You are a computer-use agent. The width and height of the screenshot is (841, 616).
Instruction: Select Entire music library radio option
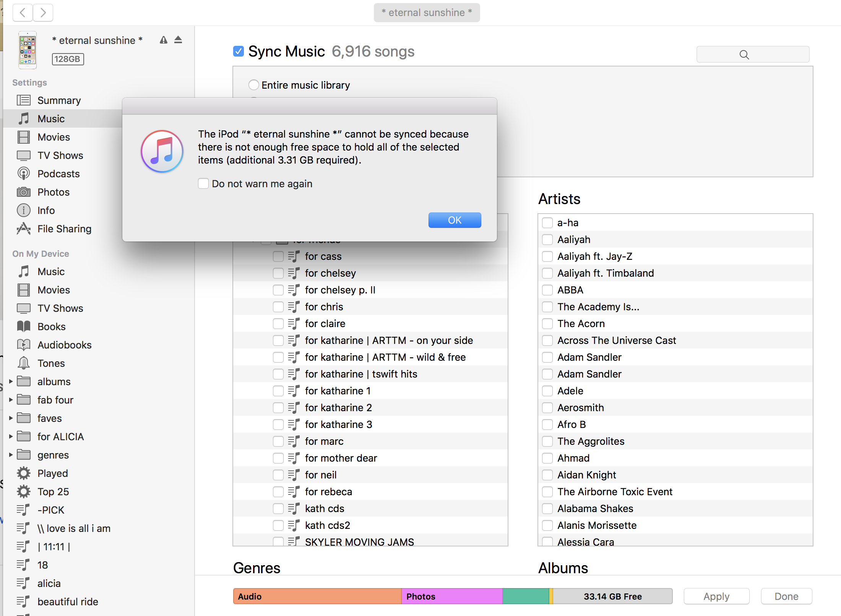(253, 85)
